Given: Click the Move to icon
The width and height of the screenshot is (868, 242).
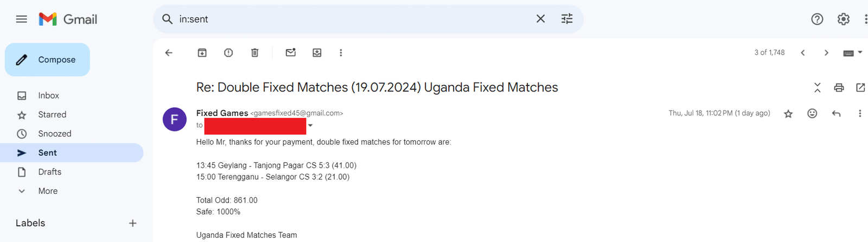Looking at the screenshot, I should 317,53.
